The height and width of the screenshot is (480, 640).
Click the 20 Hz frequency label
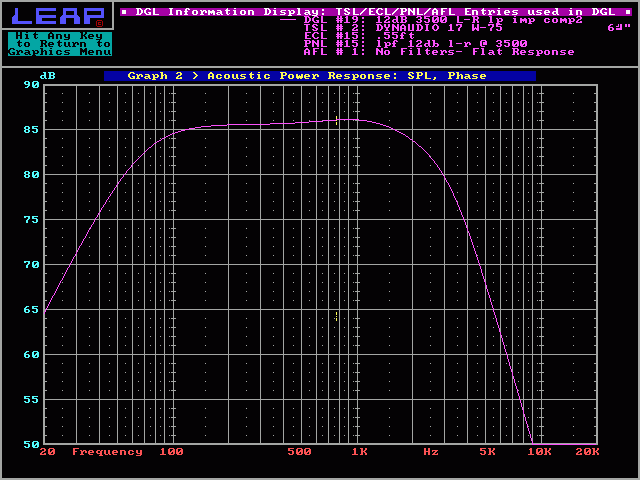point(47,452)
